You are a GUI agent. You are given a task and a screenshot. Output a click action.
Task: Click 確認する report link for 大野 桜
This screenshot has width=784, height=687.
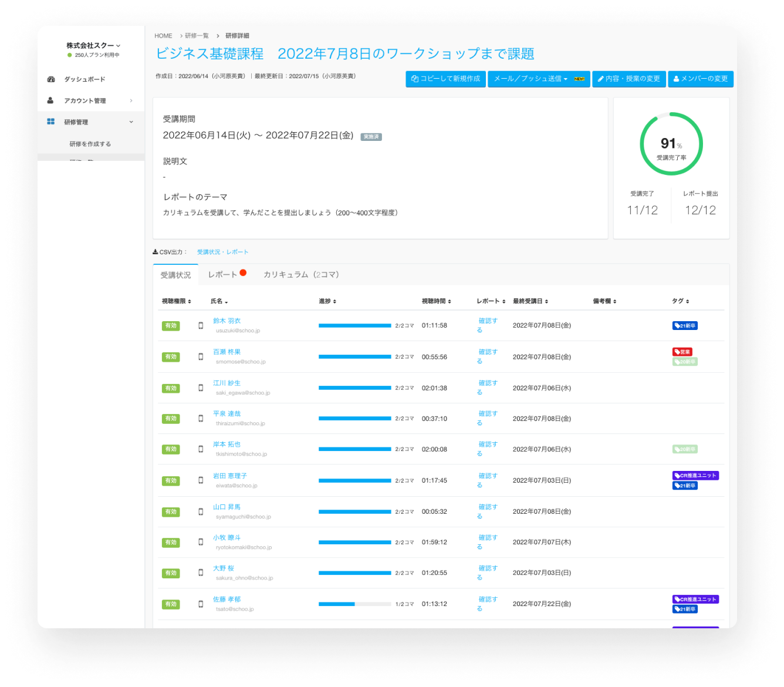[488, 572]
